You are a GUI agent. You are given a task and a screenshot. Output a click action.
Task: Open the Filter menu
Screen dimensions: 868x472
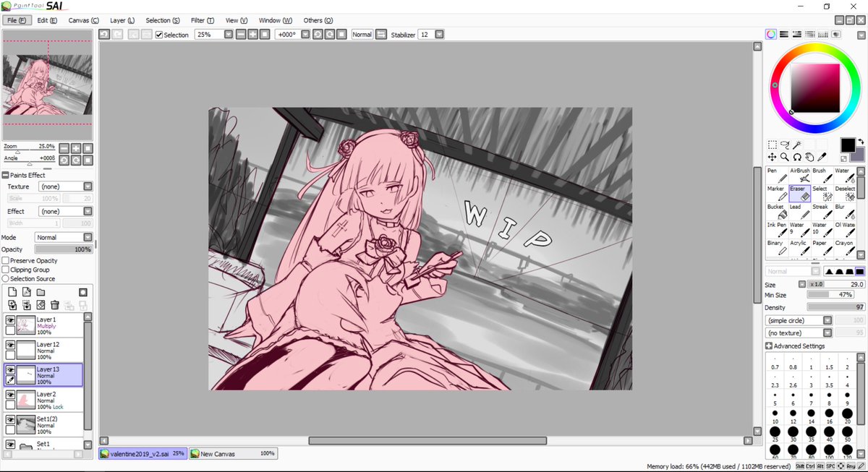[x=203, y=20]
